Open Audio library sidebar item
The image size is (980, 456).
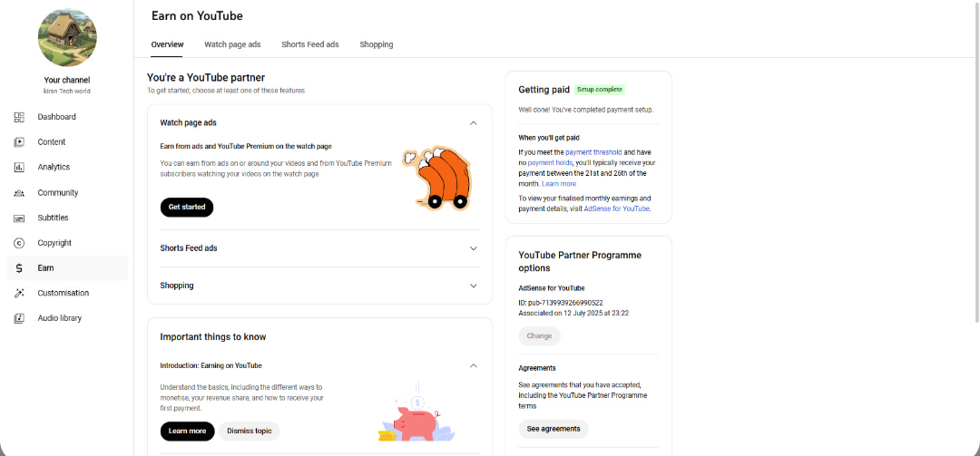pyautogui.click(x=67, y=318)
